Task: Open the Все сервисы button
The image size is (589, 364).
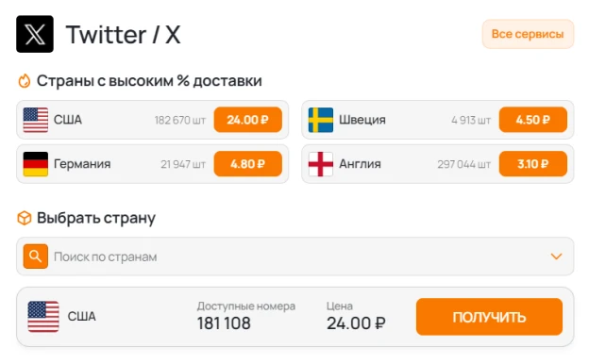Action: (x=528, y=34)
